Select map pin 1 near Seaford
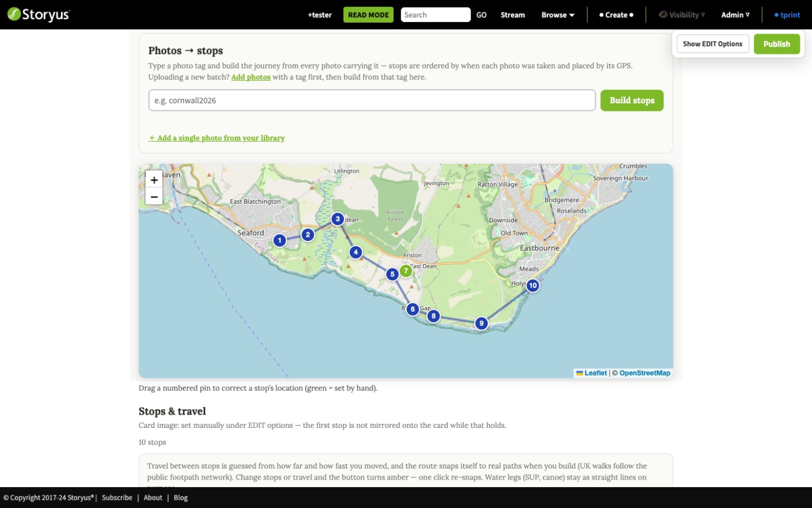This screenshot has height=508, width=812. [280, 240]
